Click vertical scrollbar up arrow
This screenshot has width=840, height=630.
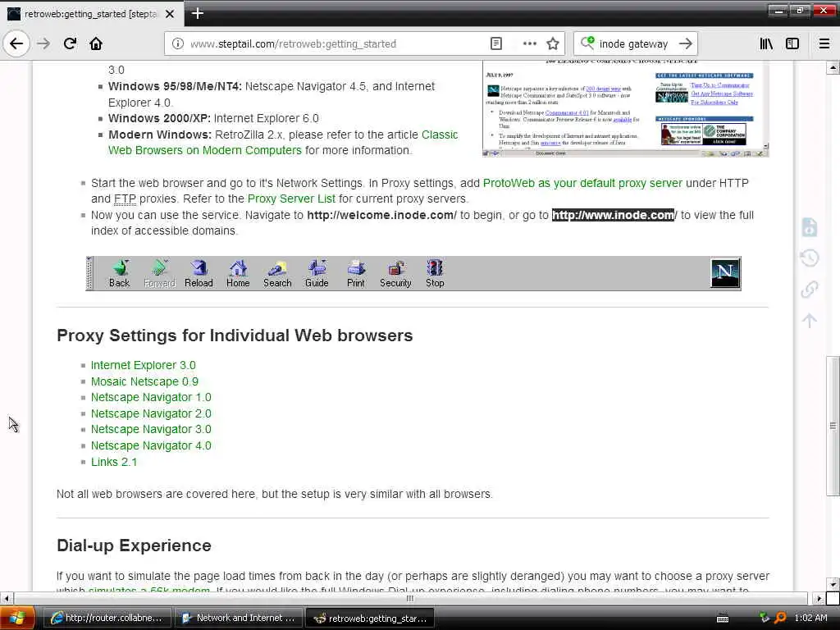tap(833, 68)
